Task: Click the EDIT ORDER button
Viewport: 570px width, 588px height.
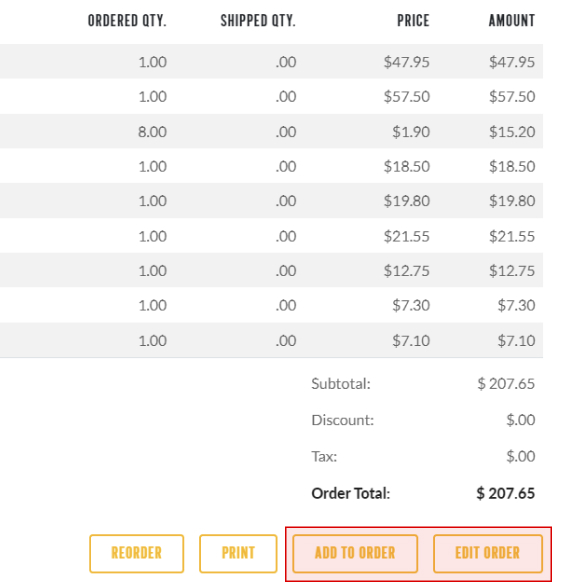Action: click(x=488, y=554)
